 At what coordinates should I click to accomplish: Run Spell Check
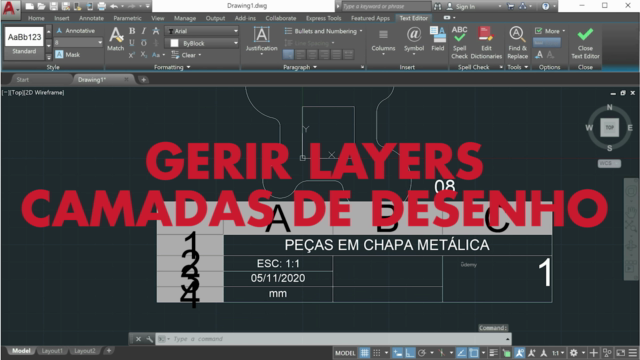tap(460, 42)
